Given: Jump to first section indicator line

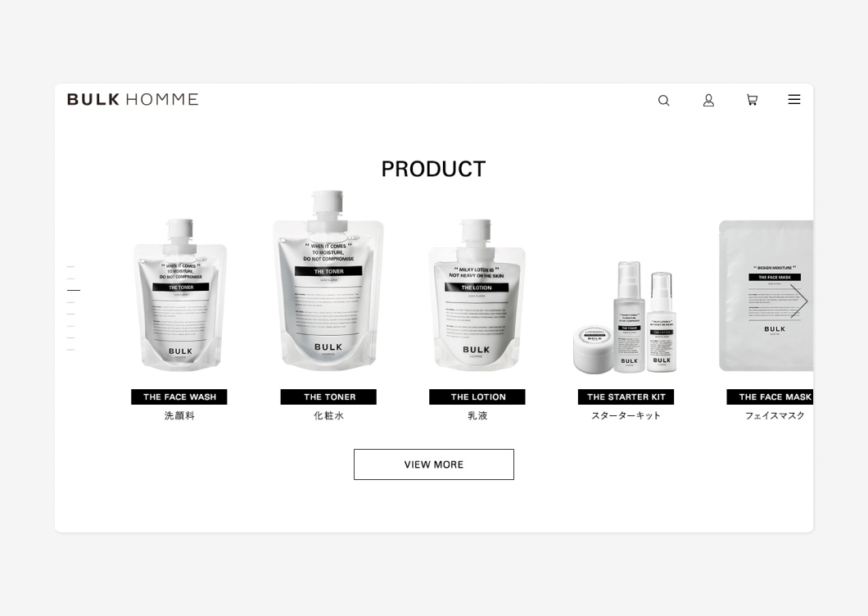Looking at the screenshot, I should pyautogui.click(x=71, y=266).
